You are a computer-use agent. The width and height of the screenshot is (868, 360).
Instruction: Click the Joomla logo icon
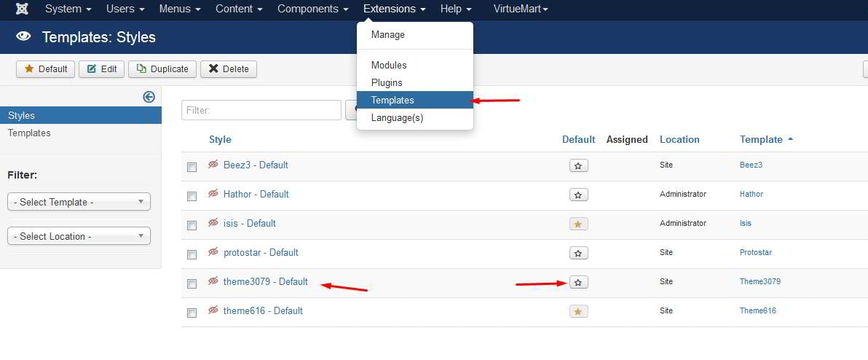[x=22, y=9]
